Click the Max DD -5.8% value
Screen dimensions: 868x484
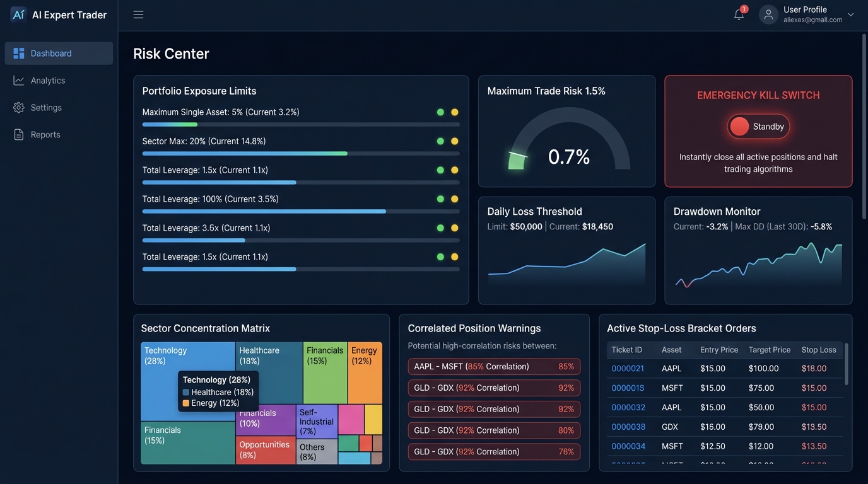pos(821,227)
